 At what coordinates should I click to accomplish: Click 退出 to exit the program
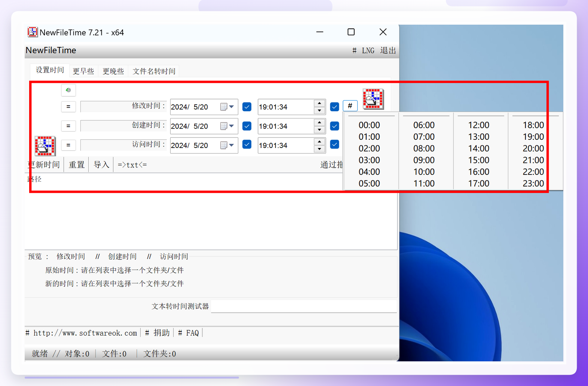tap(388, 50)
